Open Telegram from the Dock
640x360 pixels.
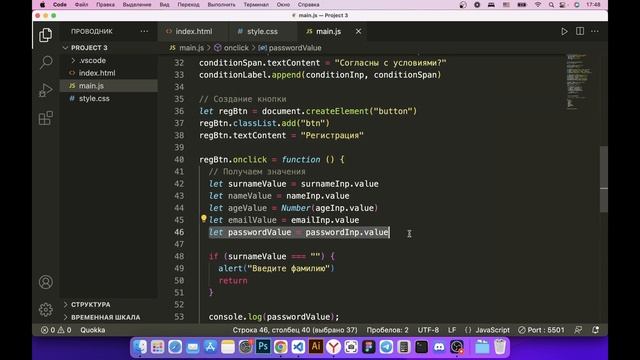click(386, 347)
